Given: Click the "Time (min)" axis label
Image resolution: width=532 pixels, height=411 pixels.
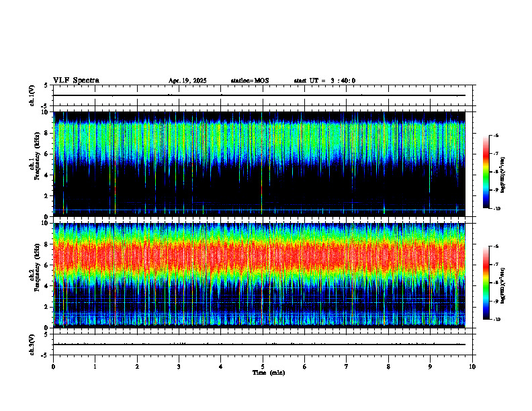Looking at the screenshot, I should 269,373.
